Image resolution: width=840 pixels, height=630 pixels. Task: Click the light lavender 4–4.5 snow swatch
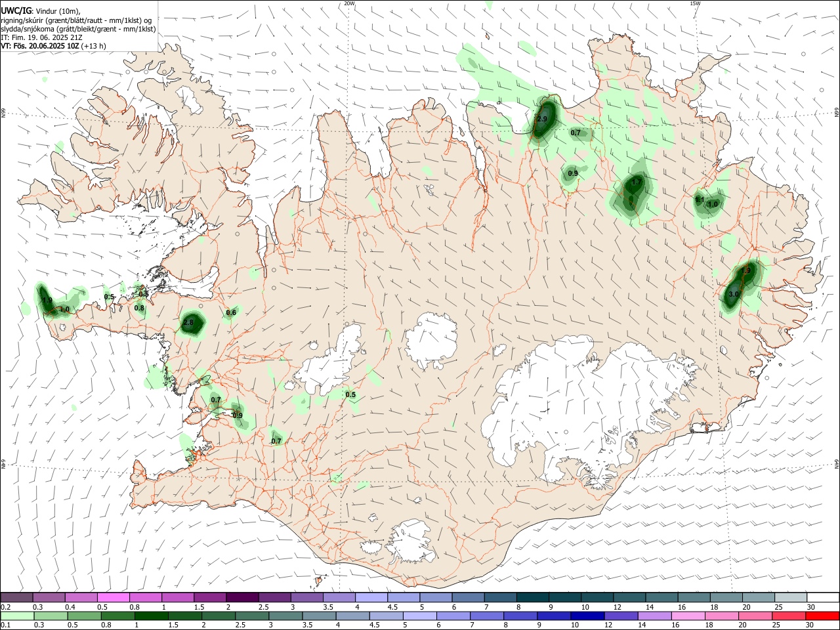(x=371, y=597)
